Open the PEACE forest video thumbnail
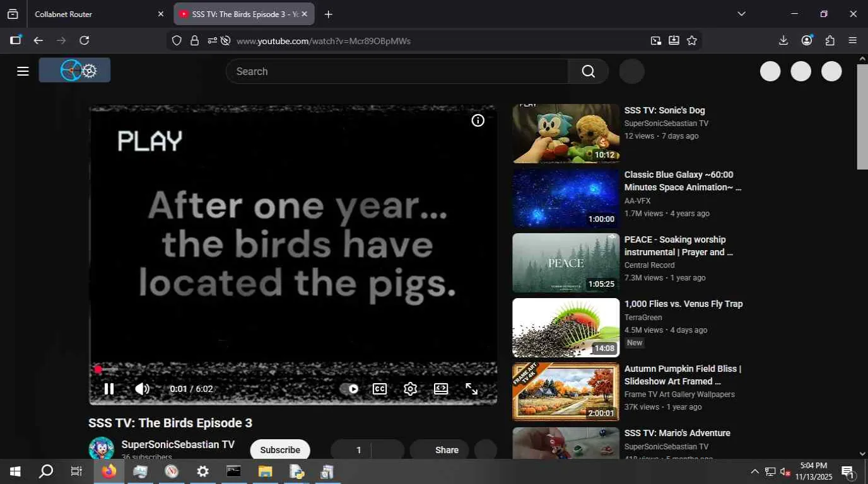Screen dimensions: 868x484 click(566, 263)
